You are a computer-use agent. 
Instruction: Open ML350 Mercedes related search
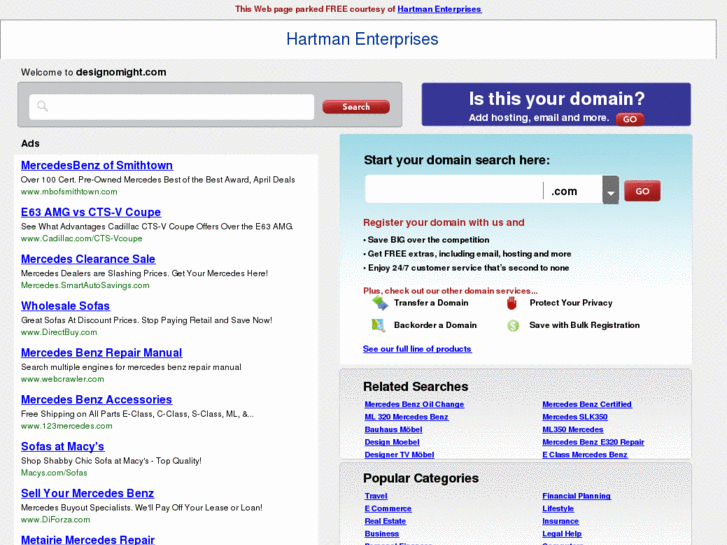pos(573,430)
